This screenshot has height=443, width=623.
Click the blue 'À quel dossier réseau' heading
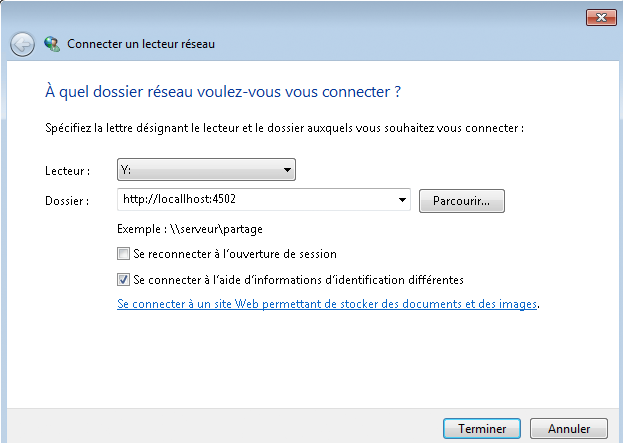pos(223,92)
